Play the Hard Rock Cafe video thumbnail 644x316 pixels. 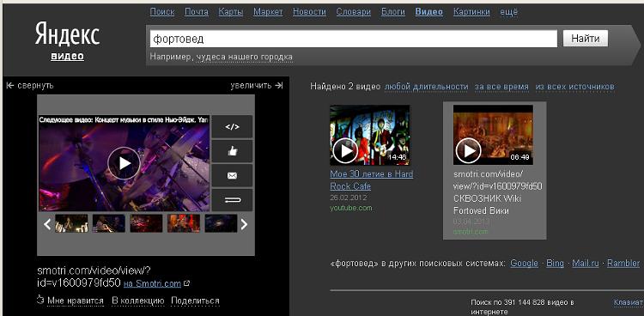369,135
